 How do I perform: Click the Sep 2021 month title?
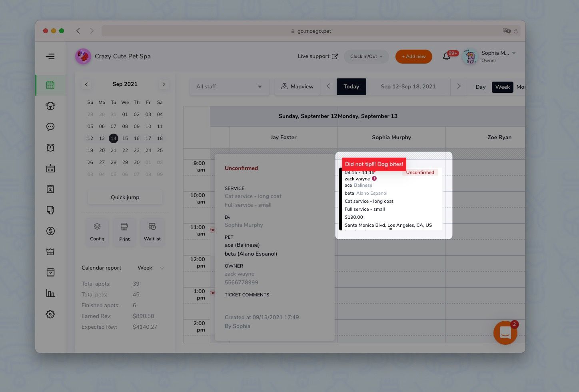(125, 84)
